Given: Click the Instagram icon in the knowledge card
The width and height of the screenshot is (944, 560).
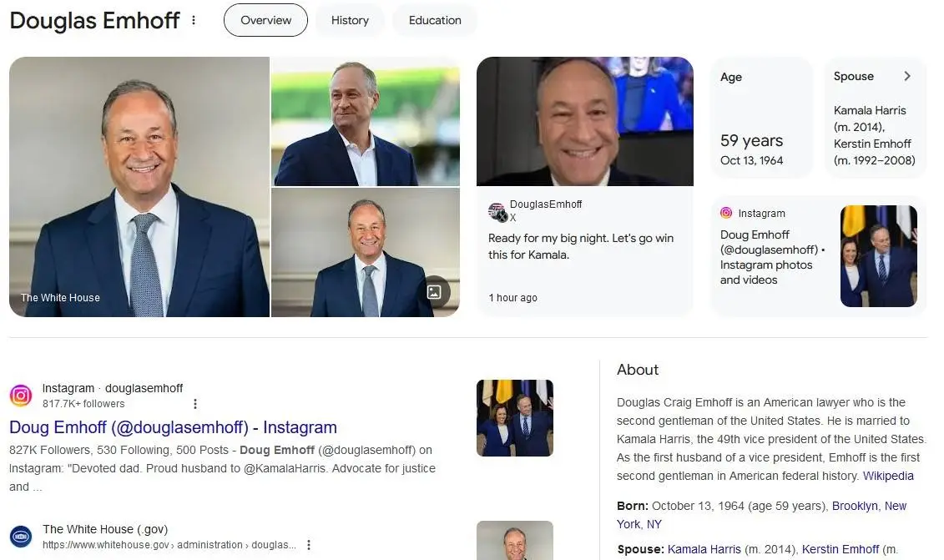Looking at the screenshot, I should [x=726, y=213].
